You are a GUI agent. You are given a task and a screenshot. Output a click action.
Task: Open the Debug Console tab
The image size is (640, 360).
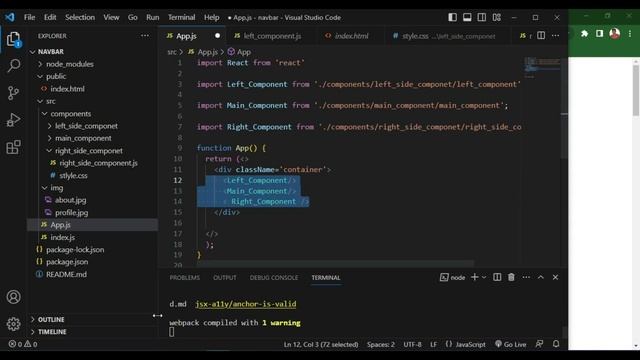click(273, 278)
